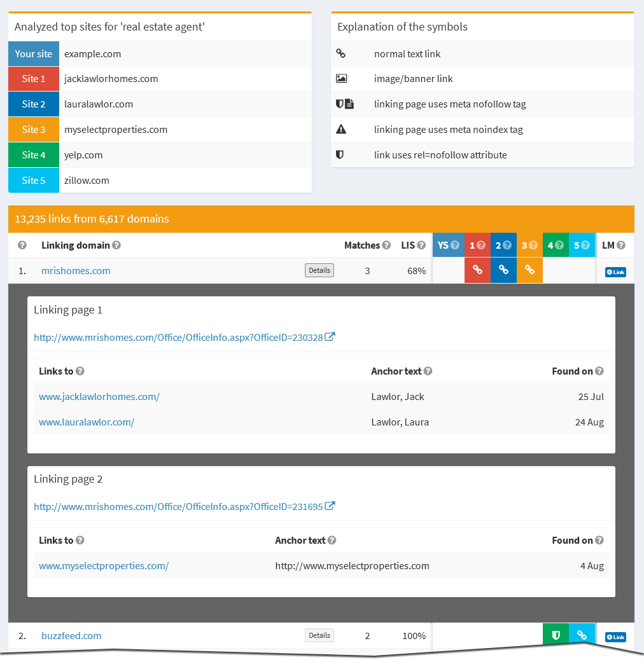Click the green nofollow shield icon for buzzfeed.com
The image size is (644, 662).
point(556,635)
